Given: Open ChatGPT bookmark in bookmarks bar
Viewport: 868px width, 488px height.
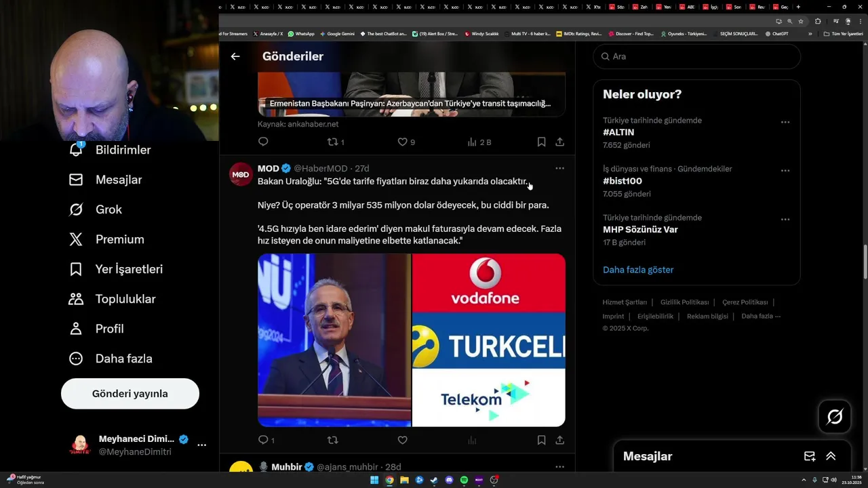Looking at the screenshot, I should tap(776, 33).
